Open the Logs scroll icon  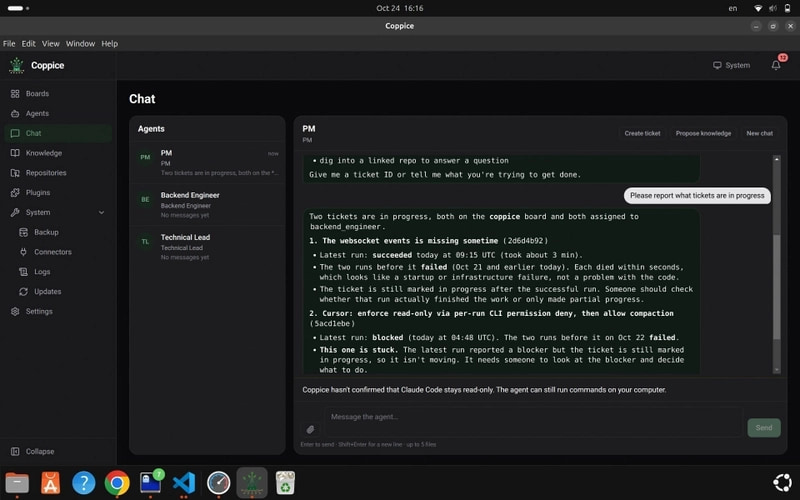pos(23,271)
